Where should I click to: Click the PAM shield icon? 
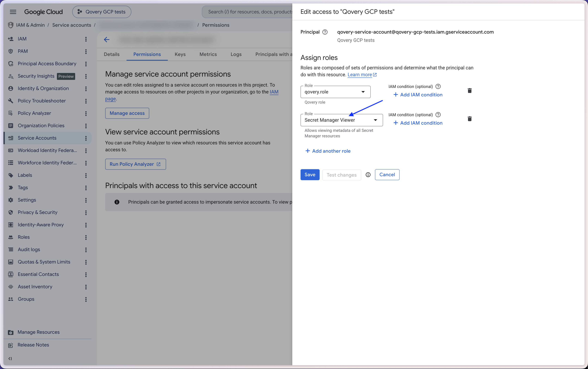pos(10,51)
